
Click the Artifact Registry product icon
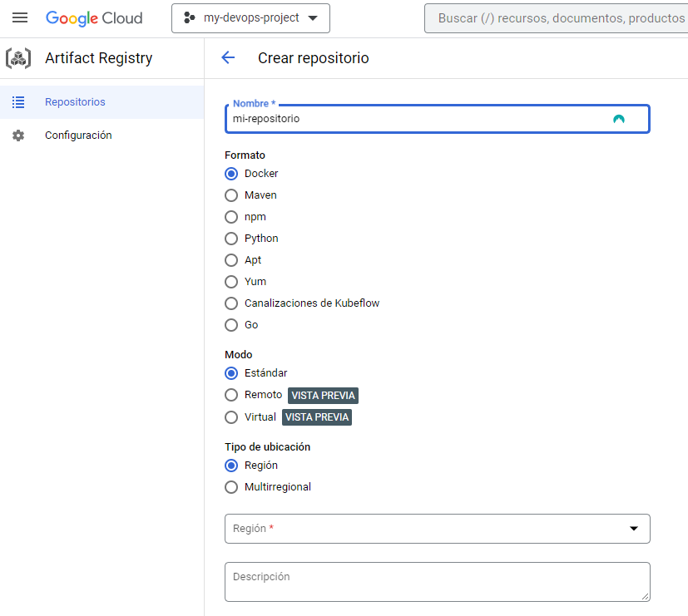18,58
